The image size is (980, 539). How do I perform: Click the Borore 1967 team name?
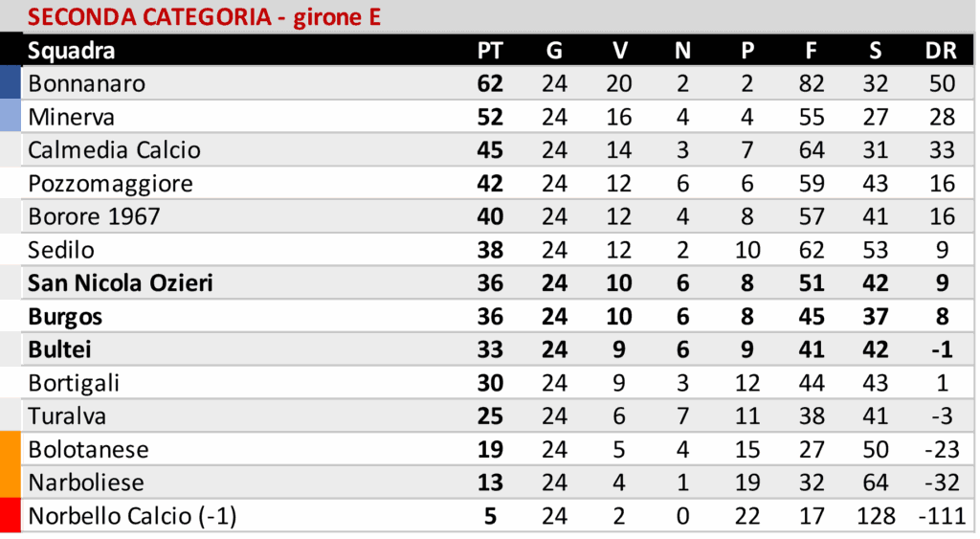pos(94,216)
